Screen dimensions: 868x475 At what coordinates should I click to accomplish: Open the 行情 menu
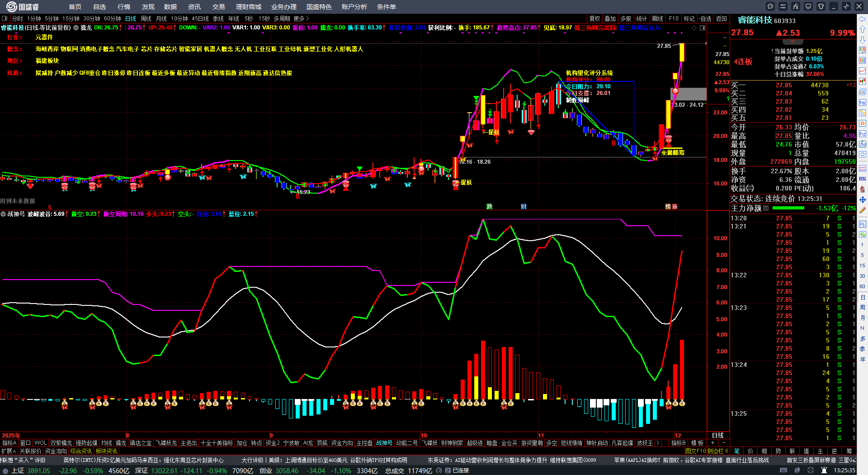pyautogui.click(x=123, y=7)
